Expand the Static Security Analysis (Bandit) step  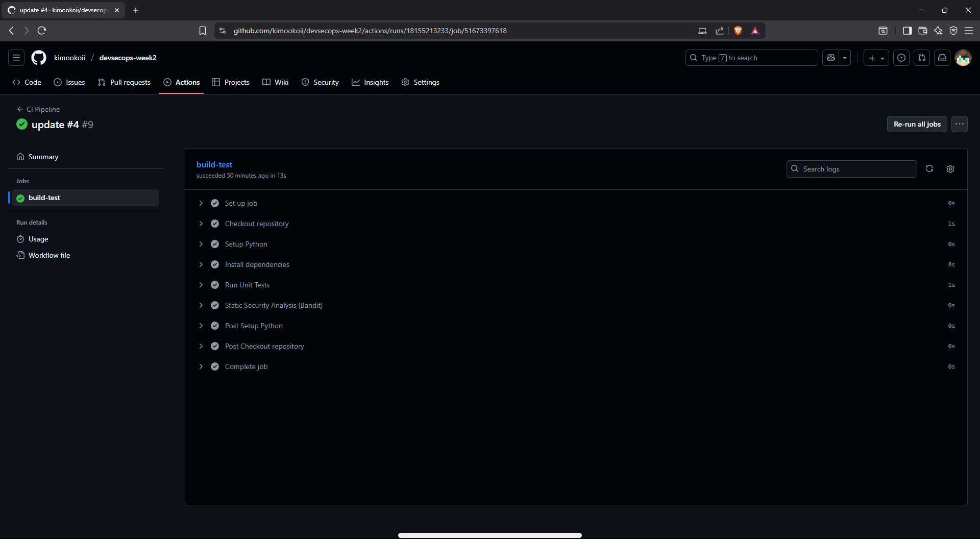coord(201,305)
